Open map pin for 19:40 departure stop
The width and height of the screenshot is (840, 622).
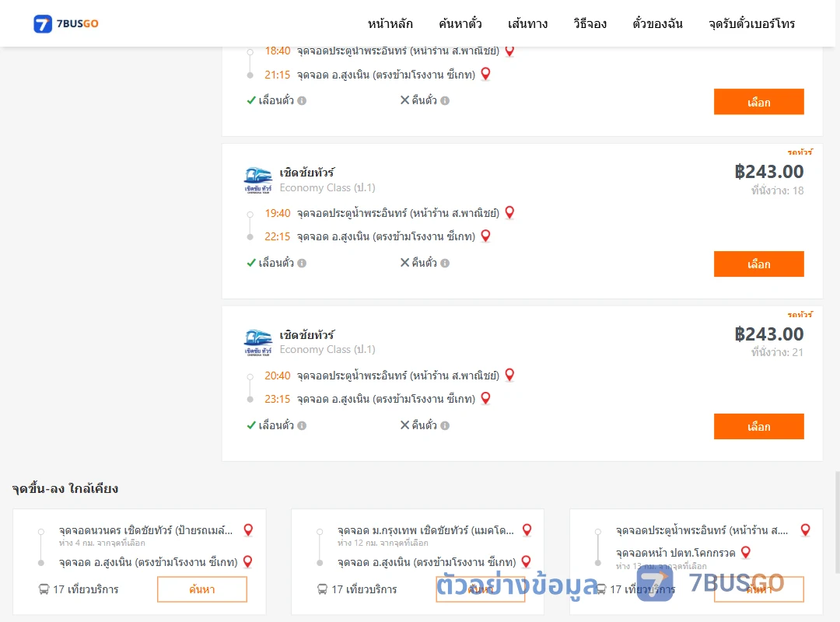509,213
